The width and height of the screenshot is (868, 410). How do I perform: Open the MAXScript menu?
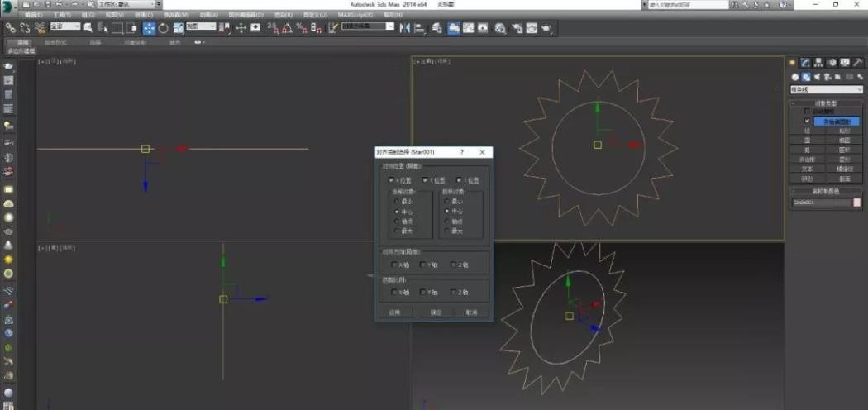pyautogui.click(x=352, y=15)
